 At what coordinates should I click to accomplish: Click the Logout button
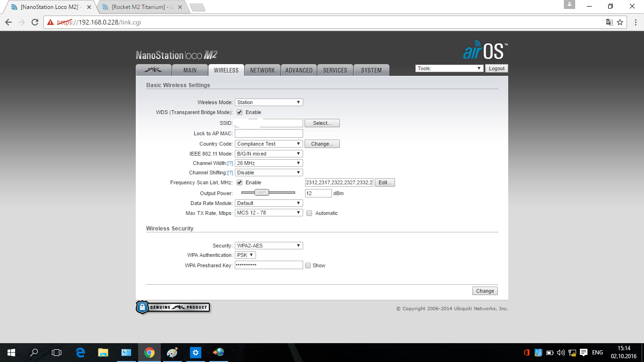pyautogui.click(x=496, y=68)
